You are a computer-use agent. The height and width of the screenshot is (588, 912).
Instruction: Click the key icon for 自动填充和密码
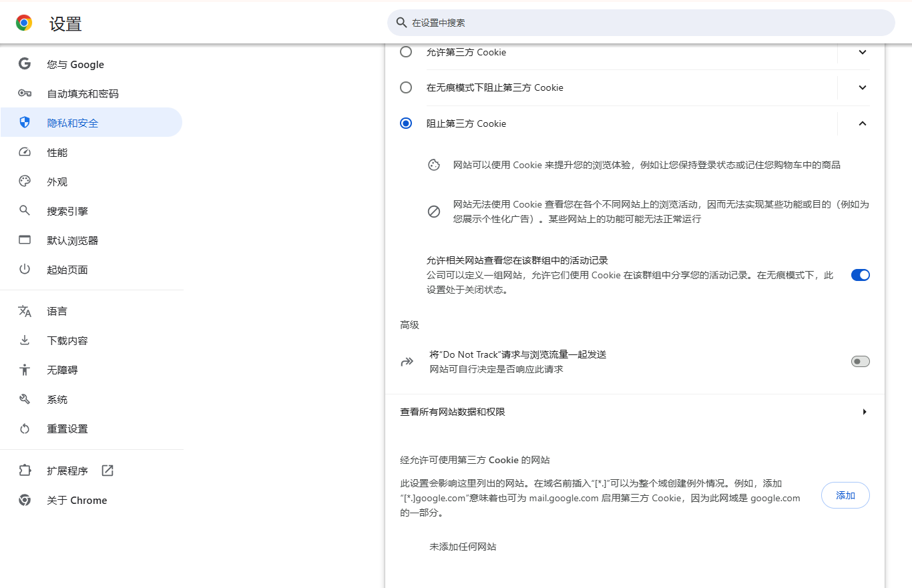tap(25, 93)
